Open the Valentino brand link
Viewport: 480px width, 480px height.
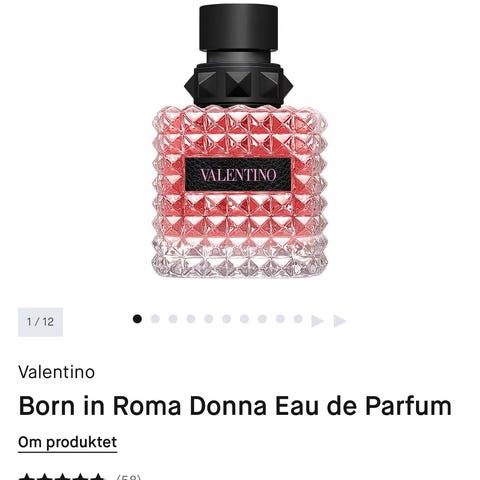tap(56, 372)
